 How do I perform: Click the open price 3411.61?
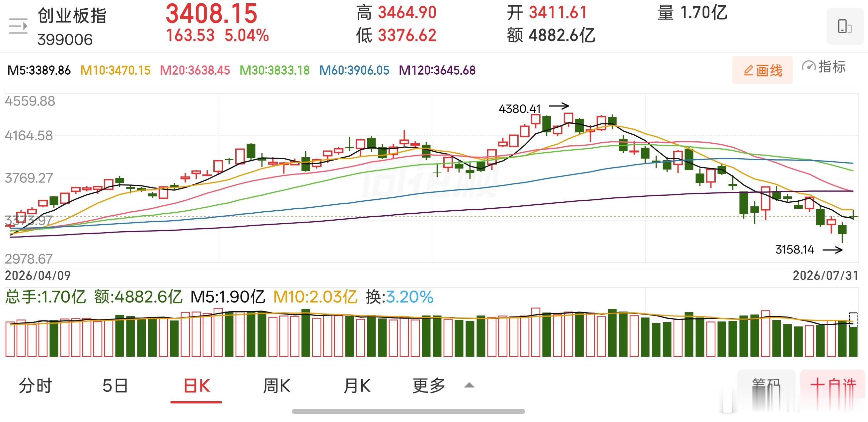tap(558, 13)
